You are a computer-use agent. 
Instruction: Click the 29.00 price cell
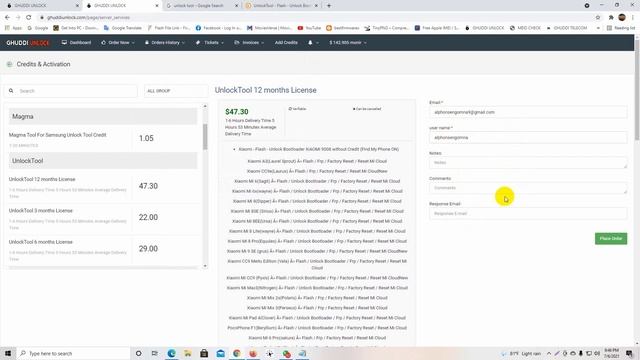pyautogui.click(x=148, y=249)
